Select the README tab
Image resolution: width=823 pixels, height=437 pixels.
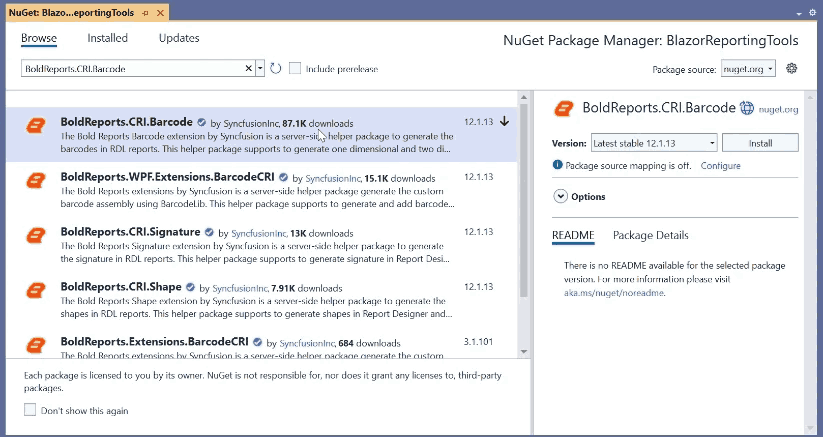point(573,236)
